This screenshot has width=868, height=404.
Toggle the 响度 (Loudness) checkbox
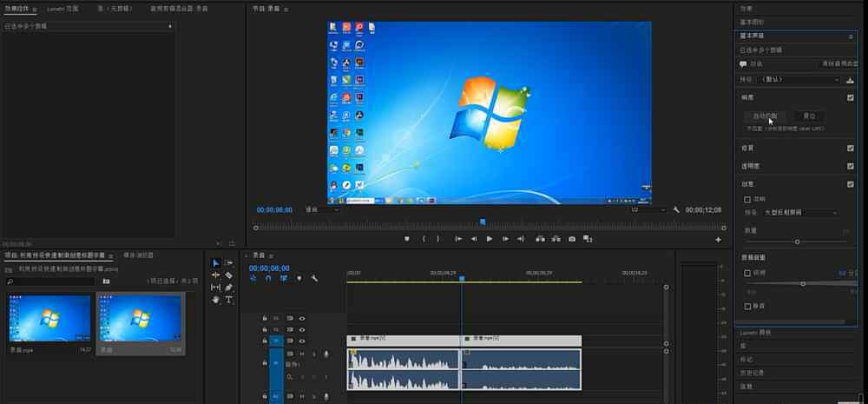click(x=851, y=97)
